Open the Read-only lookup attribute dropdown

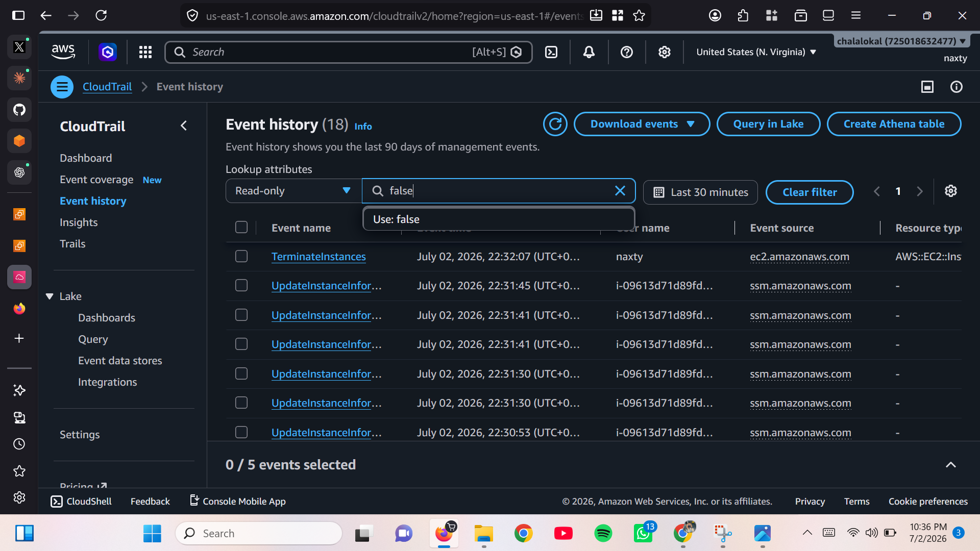293,191
